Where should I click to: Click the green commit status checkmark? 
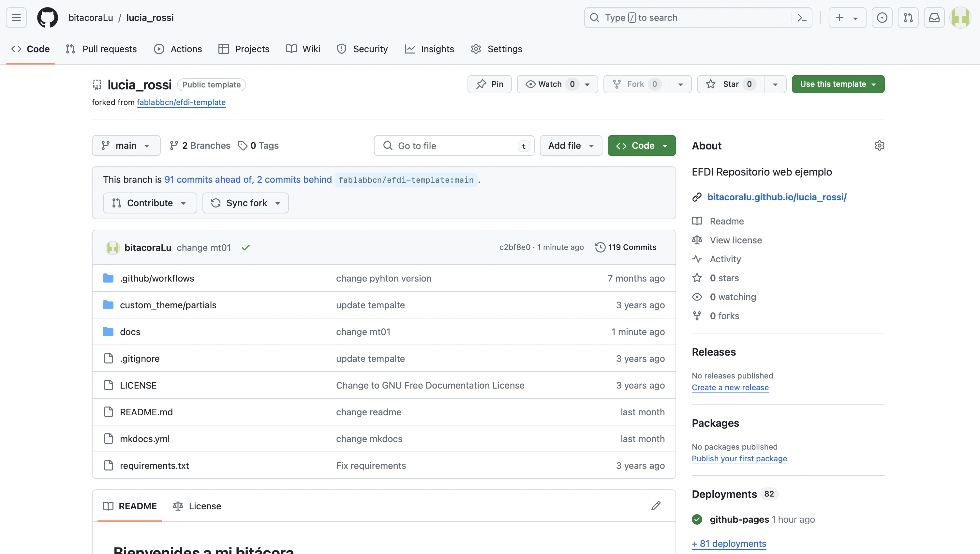point(246,248)
